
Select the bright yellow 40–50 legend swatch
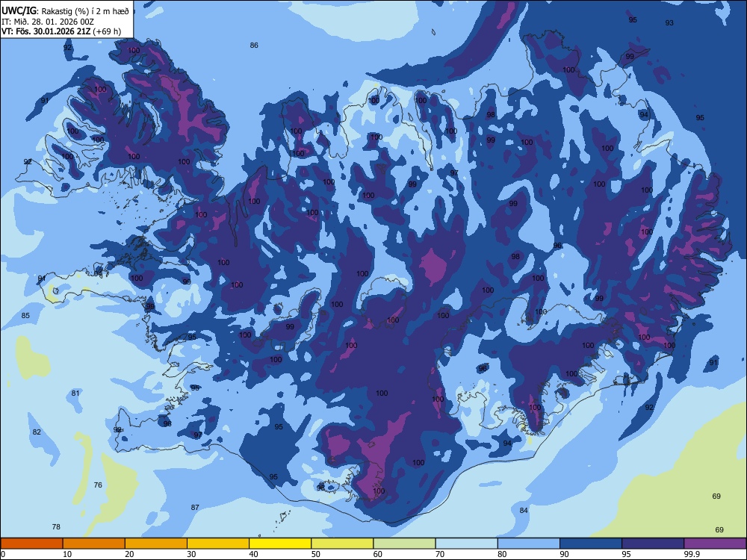pyautogui.click(x=280, y=544)
